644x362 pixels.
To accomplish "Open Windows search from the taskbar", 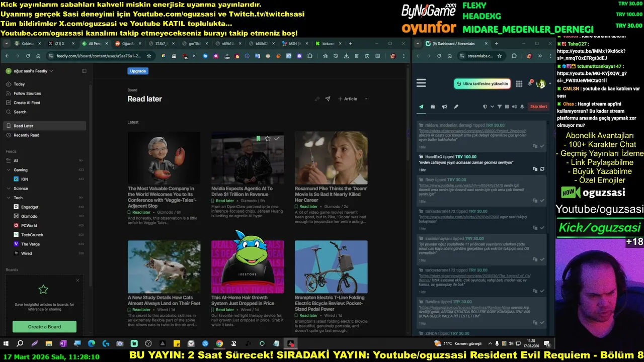I will (x=20, y=343).
